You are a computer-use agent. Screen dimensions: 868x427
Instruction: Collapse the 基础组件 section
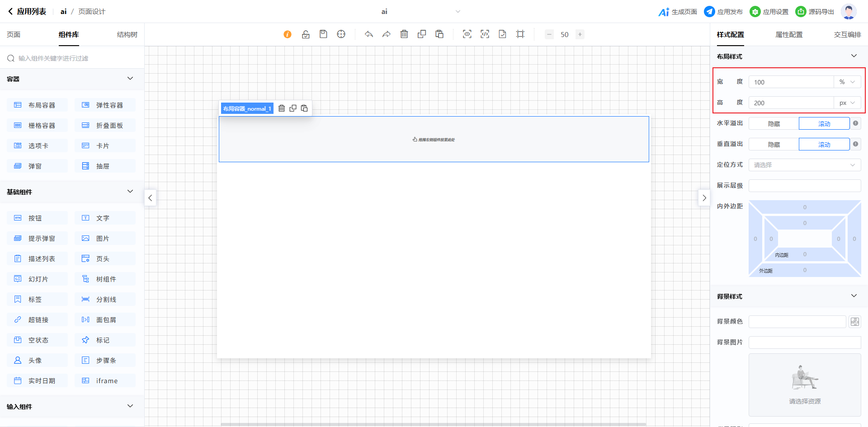130,192
